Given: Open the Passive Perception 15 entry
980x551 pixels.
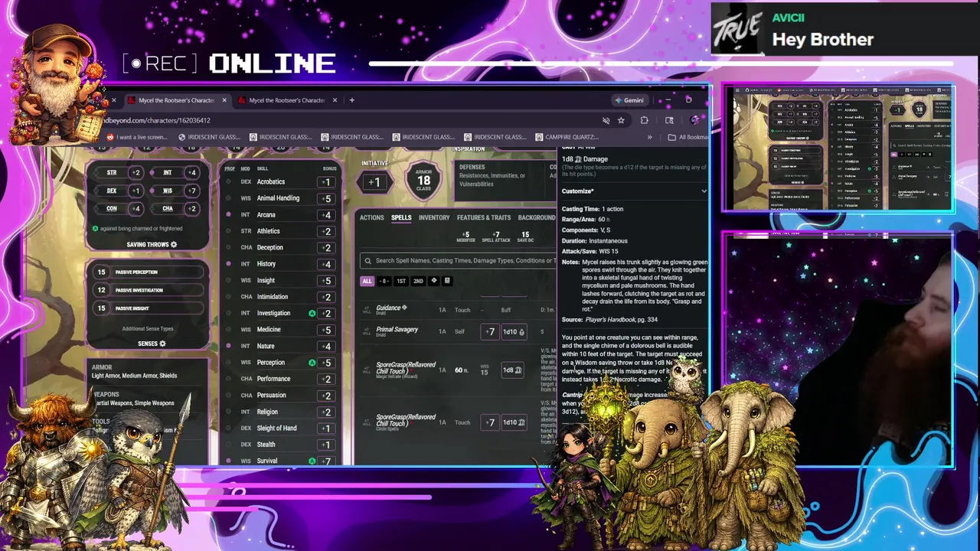Looking at the screenshot, I should click(x=149, y=272).
